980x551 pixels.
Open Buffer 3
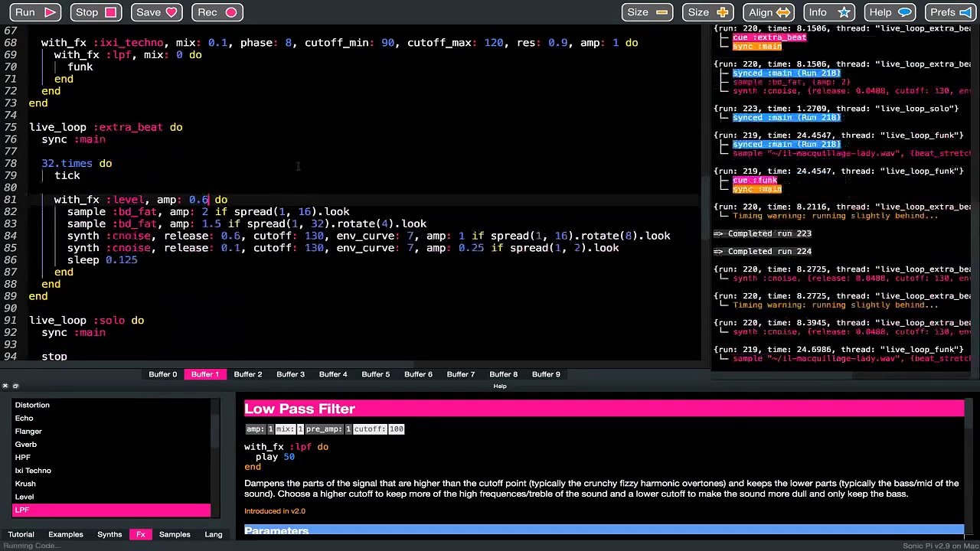coord(290,374)
